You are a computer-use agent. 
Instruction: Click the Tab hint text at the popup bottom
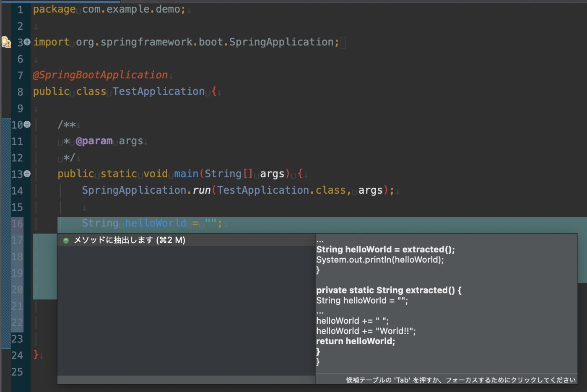coord(461,380)
